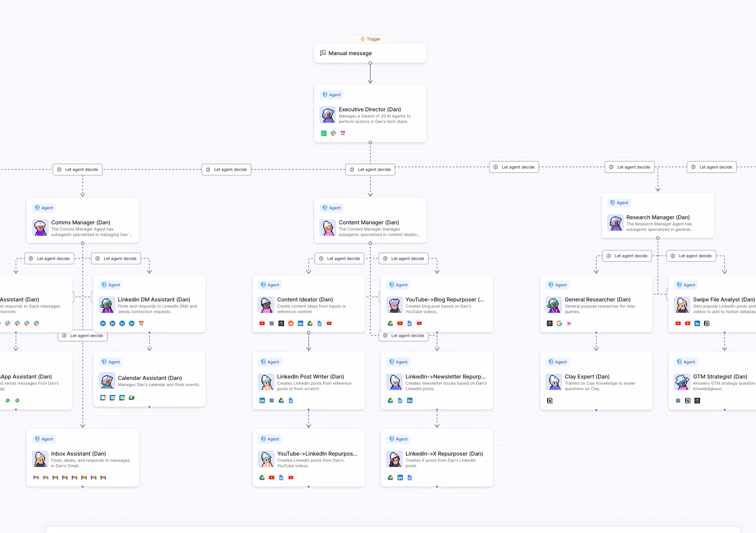Click the Google Drive icon on YouTube->LinkedIn Repurposer card
756x533 pixels.
(262, 478)
